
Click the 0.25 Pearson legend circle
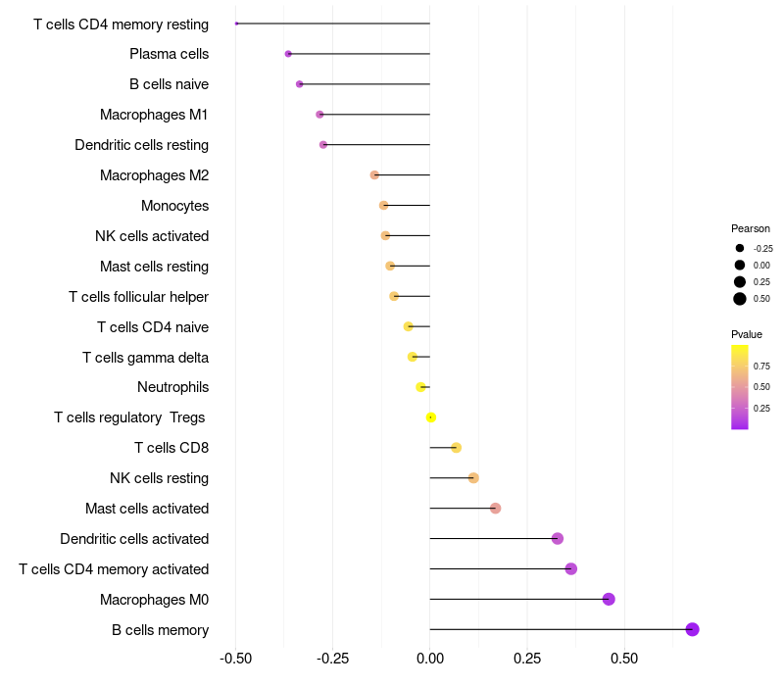tap(740, 282)
